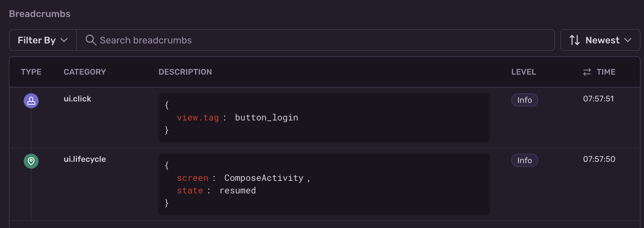Screen dimensions: 644x228
Task: Click the Search breadcrumbs input field
Action: tap(237, 40)
